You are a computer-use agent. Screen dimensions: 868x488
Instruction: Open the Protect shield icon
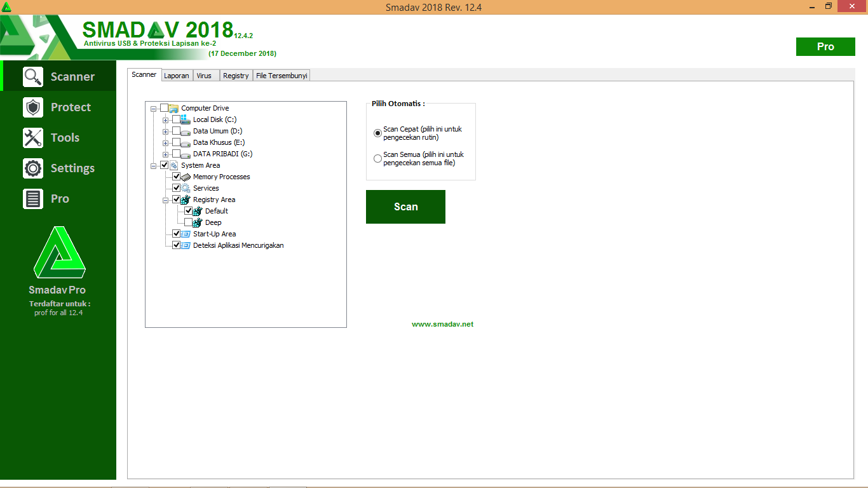33,107
